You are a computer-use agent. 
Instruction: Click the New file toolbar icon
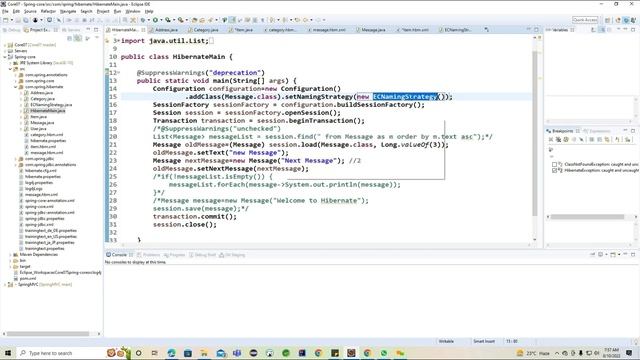tap(6, 20)
